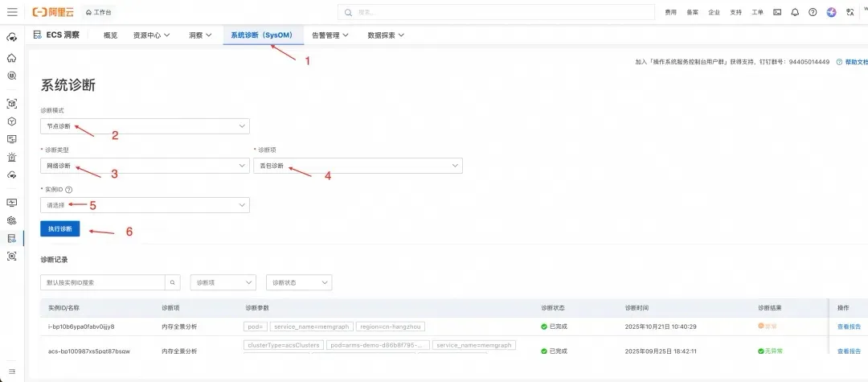Open the 诊断项 filter dropdown in records
This screenshot has height=382, width=868.
(223, 282)
